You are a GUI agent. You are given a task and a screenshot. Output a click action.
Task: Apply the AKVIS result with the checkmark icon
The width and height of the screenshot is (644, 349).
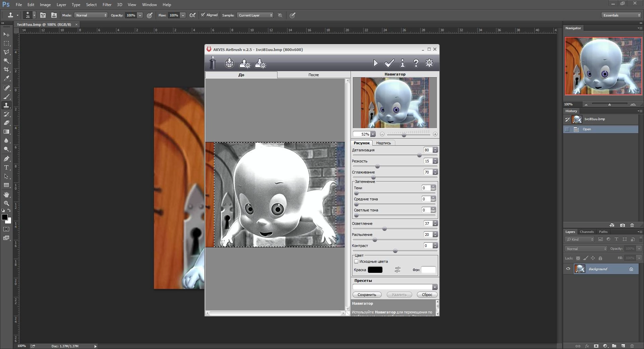pyautogui.click(x=389, y=63)
